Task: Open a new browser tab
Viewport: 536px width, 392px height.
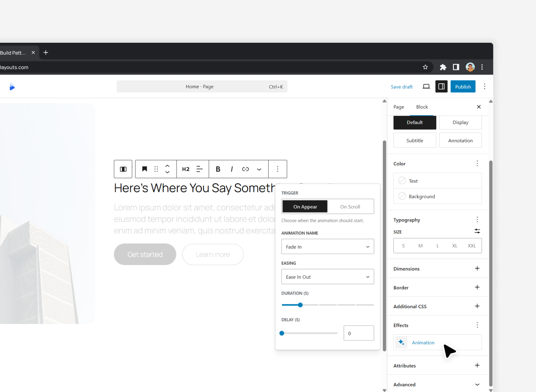Action: 46,52
